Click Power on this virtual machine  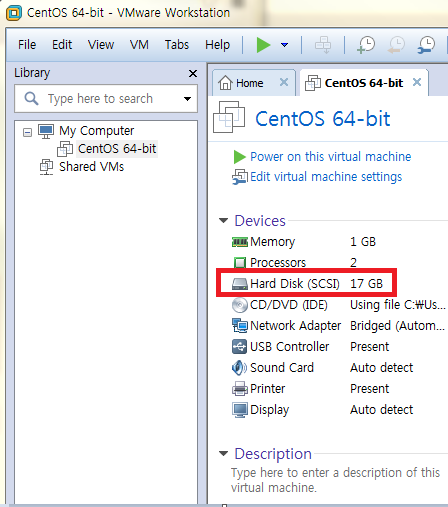331,157
